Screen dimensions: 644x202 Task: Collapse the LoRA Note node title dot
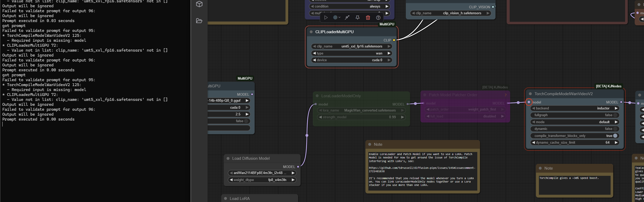[x=370, y=144]
